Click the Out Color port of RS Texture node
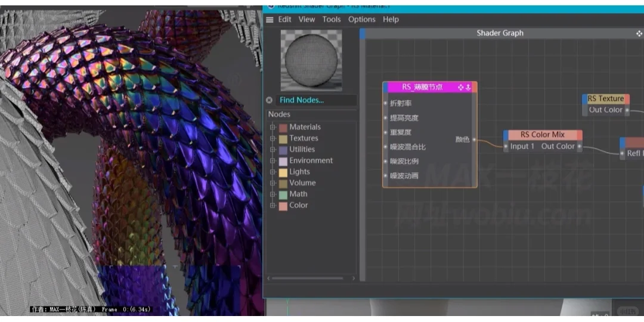 tap(627, 110)
